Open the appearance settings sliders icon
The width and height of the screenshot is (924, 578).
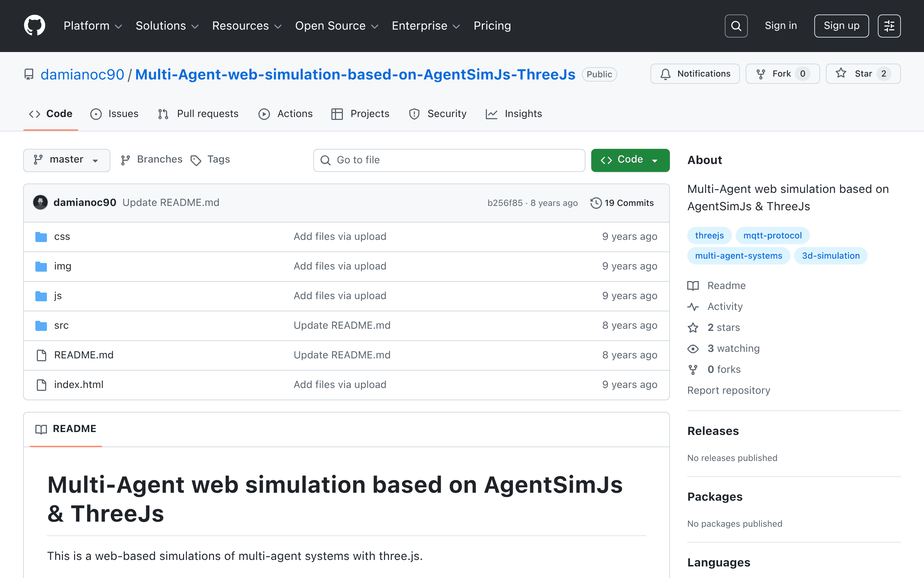[x=889, y=26]
